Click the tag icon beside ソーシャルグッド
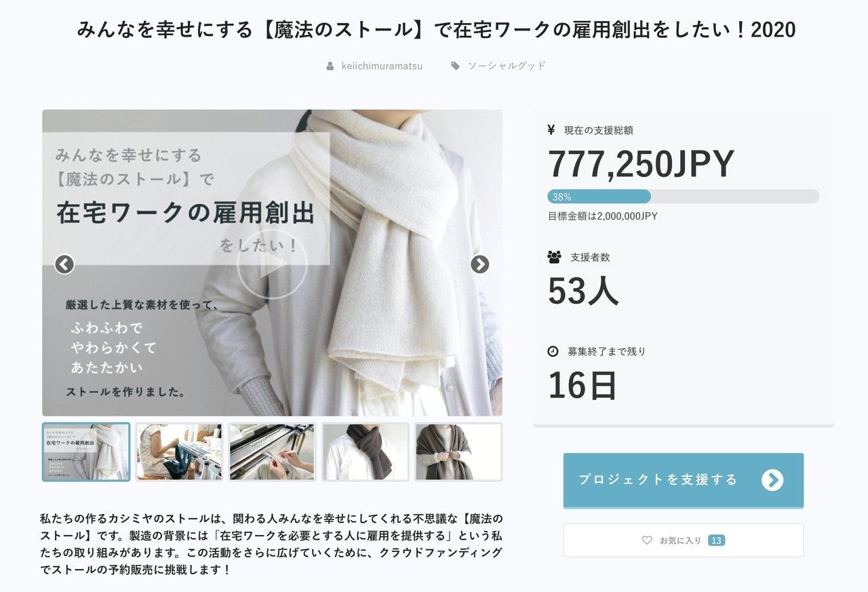The height and width of the screenshot is (592, 868). tap(455, 66)
